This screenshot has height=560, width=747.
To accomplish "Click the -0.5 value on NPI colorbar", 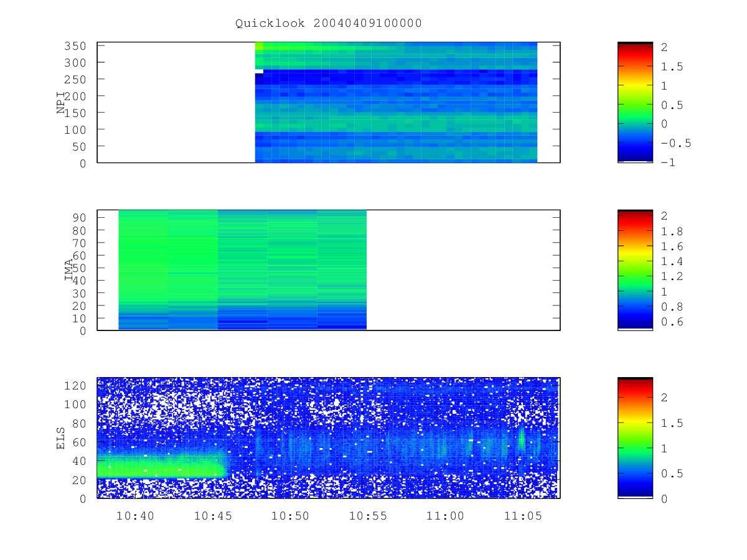I will (x=676, y=143).
